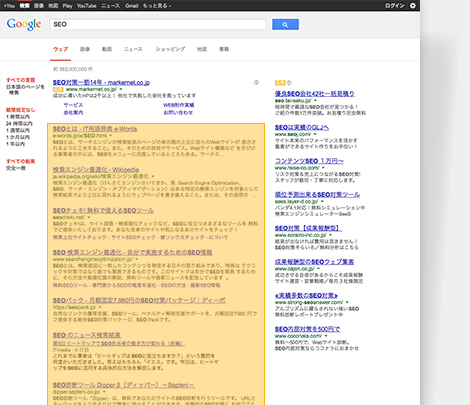Filter results by 1 時間以内
The width and height of the screenshot is (470, 405).
18,117
